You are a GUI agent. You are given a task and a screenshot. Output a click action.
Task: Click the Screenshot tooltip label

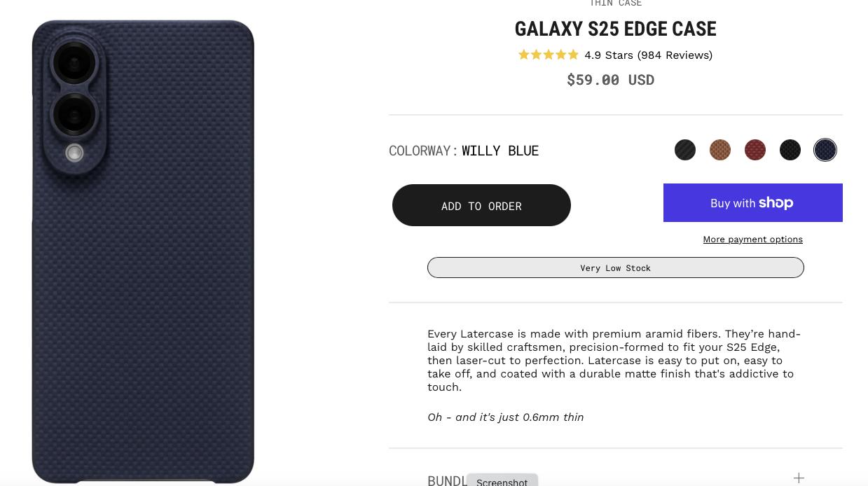(502, 482)
